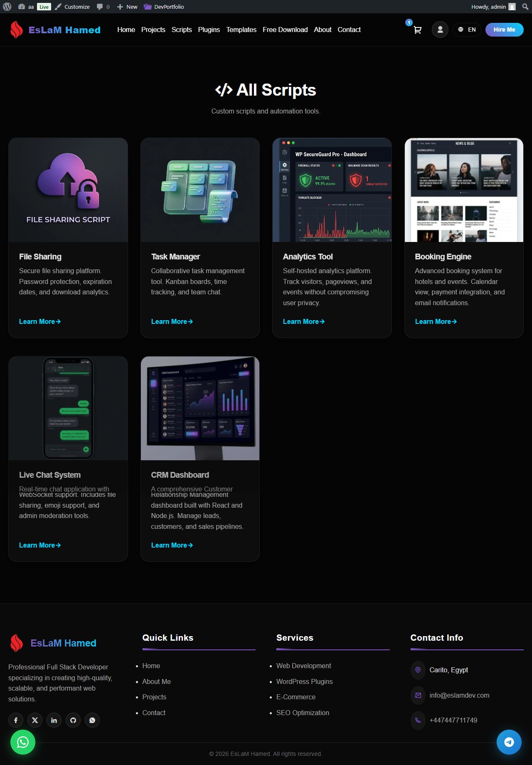Click the File Sharing card title
This screenshot has height=765, width=532.
pyautogui.click(x=40, y=257)
